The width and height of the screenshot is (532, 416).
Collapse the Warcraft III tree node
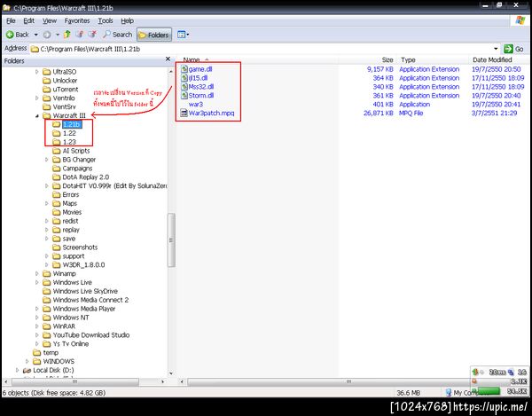pos(37,116)
